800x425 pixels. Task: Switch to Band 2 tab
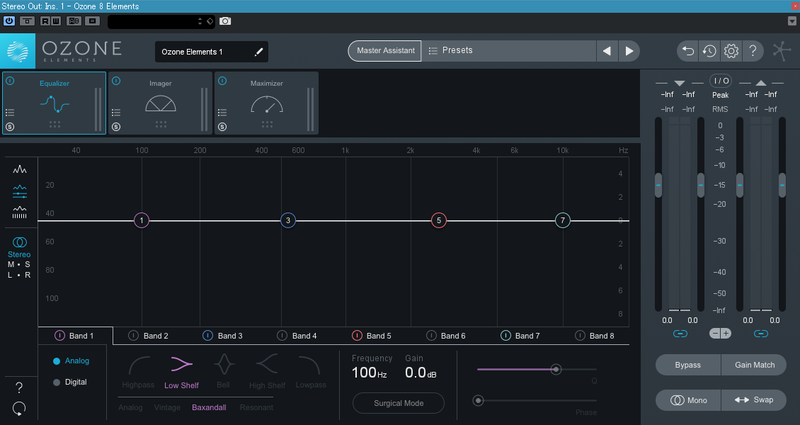tap(149, 336)
